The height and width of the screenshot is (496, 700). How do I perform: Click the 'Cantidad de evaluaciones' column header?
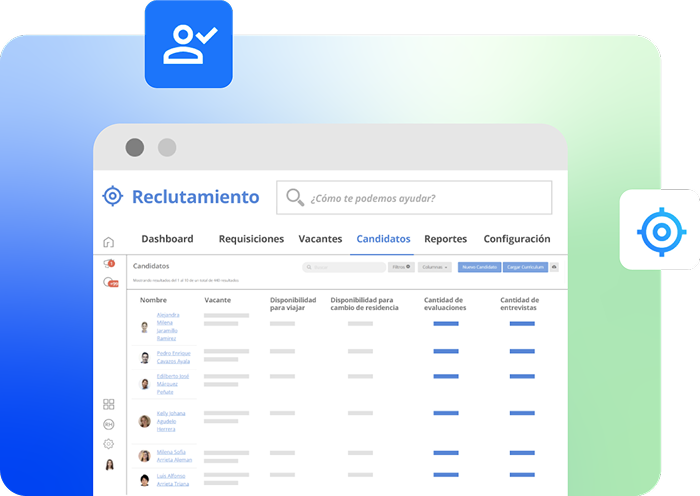point(445,304)
